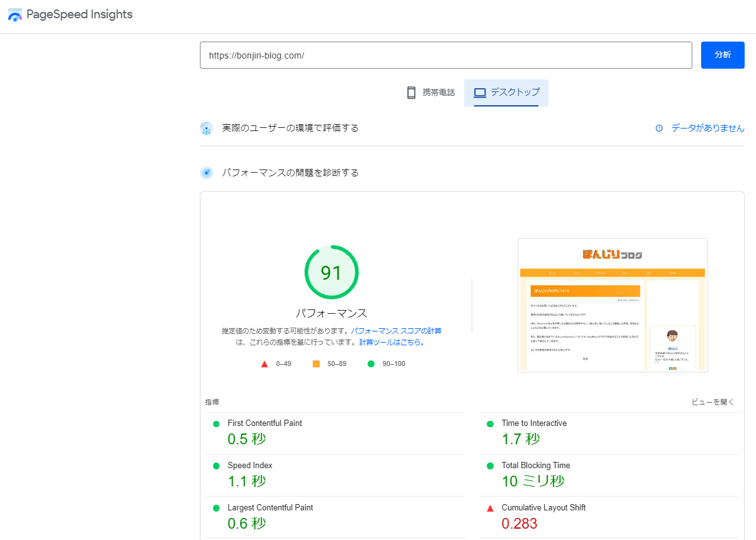Click the green dot beside Total Blocking Time
Image resolution: width=756 pixels, height=540 pixels.
pos(490,465)
